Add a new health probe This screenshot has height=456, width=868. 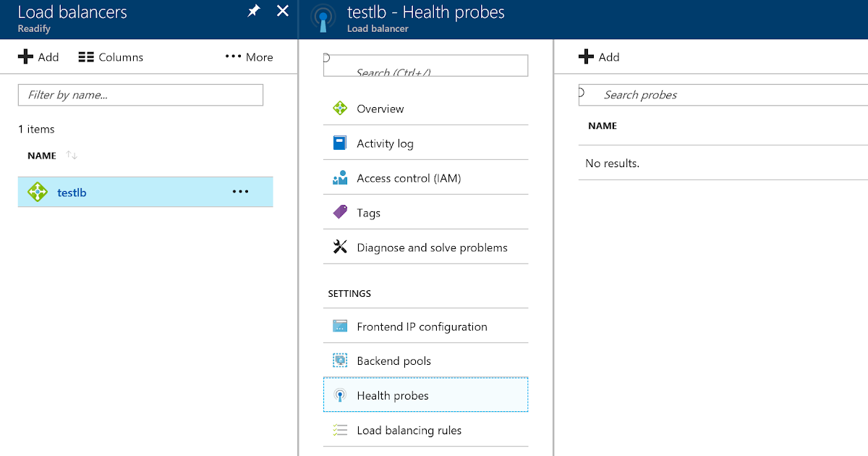coord(599,57)
